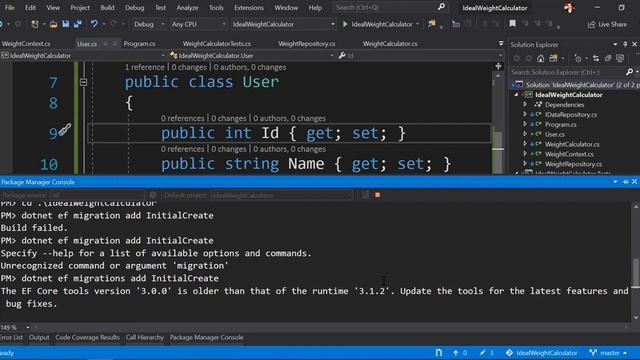Collapse the IdealWeightCalculator project node
640x360 pixels.
pyautogui.click(x=516, y=95)
